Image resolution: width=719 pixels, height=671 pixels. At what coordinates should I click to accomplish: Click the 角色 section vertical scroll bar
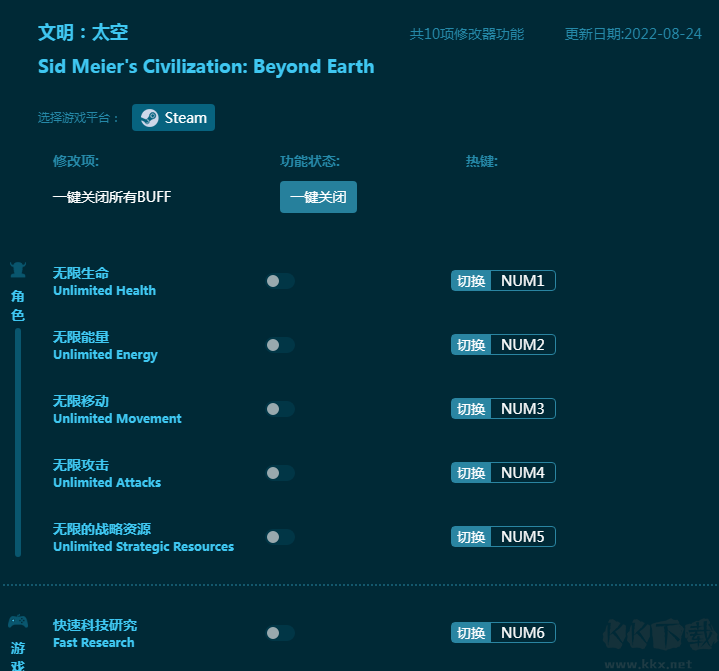click(18, 443)
